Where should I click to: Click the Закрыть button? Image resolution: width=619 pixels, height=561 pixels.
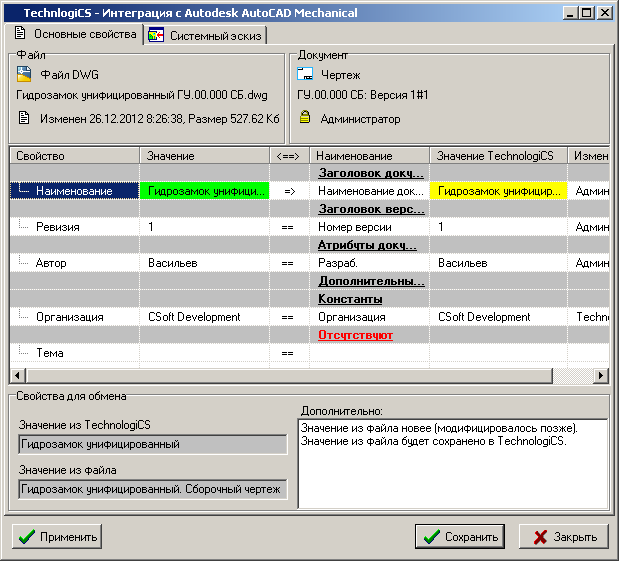(x=564, y=537)
